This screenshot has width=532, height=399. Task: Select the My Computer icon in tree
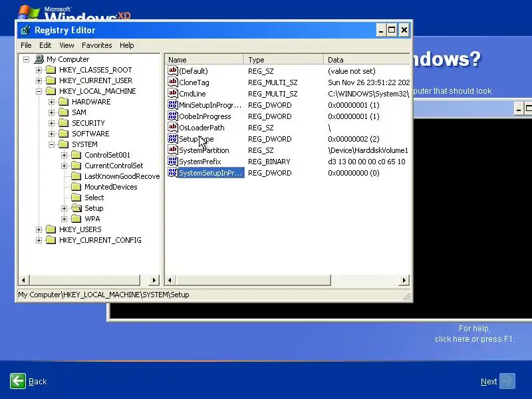click(39, 59)
